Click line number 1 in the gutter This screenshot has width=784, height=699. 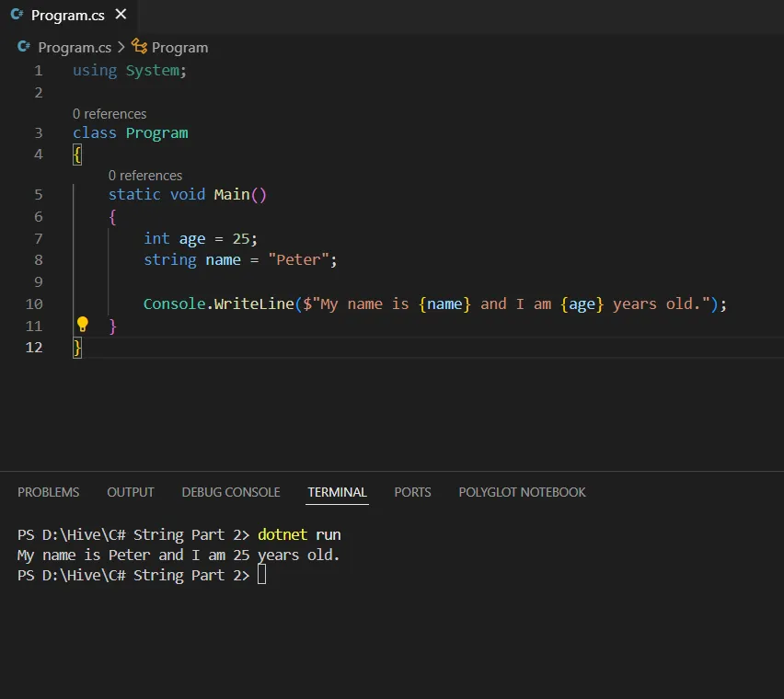39,71
